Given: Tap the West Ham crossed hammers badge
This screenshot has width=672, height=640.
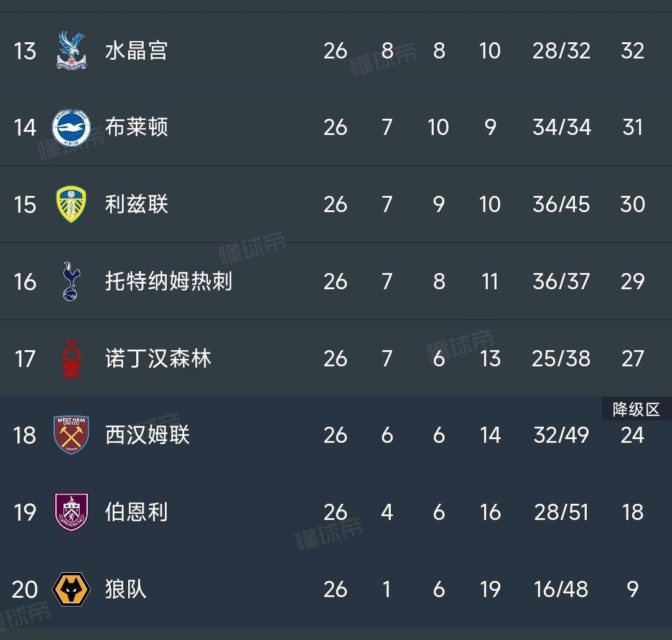Looking at the screenshot, I should pos(71,435).
